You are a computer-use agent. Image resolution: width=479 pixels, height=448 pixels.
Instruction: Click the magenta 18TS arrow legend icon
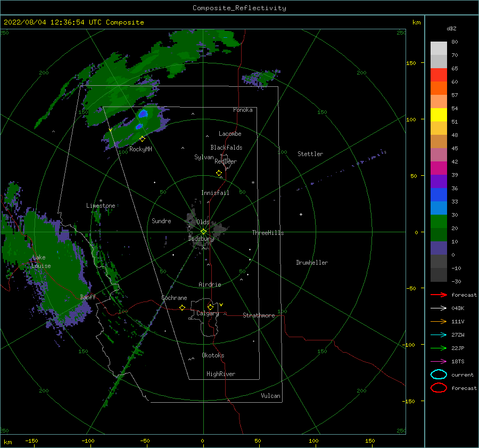[x=439, y=362]
